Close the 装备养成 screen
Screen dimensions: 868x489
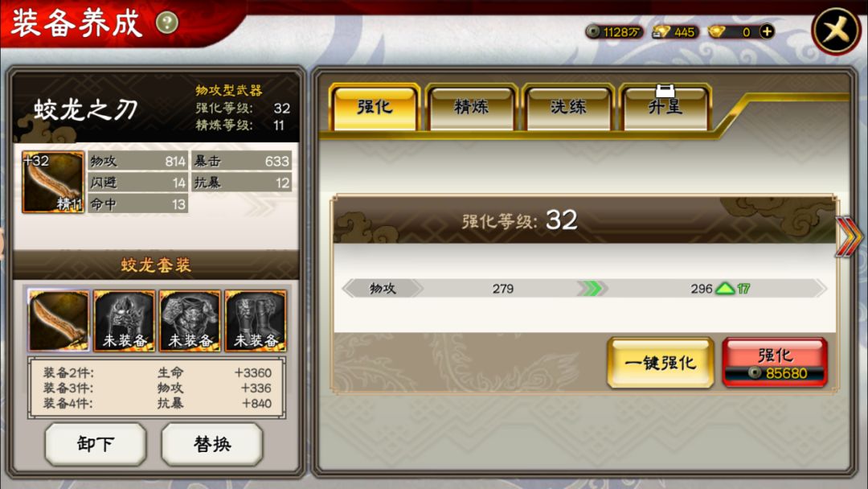click(836, 31)
